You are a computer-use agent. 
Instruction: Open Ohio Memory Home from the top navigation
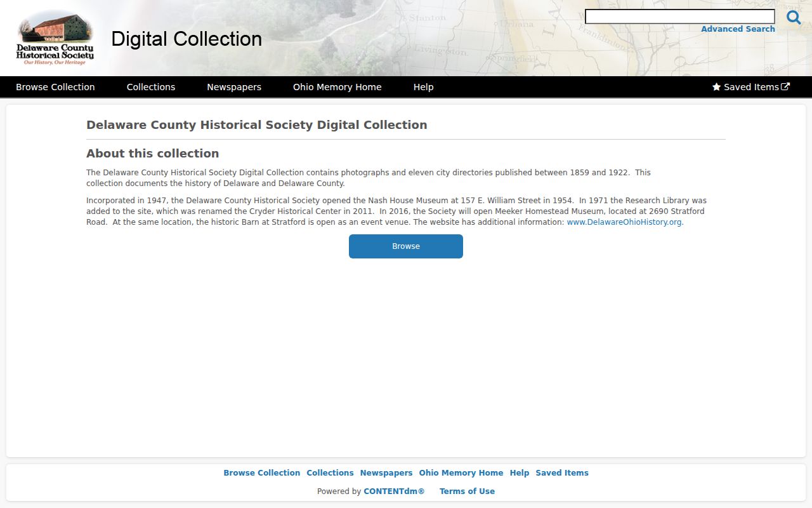pyautogui.click(x=337, y=87)
